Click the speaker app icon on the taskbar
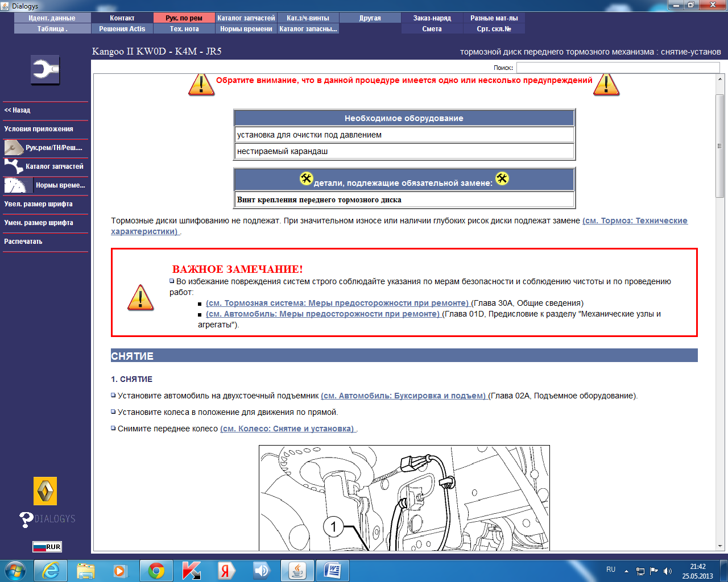The height and width of the screenshot is (582, 728). (x=262, y=571)
